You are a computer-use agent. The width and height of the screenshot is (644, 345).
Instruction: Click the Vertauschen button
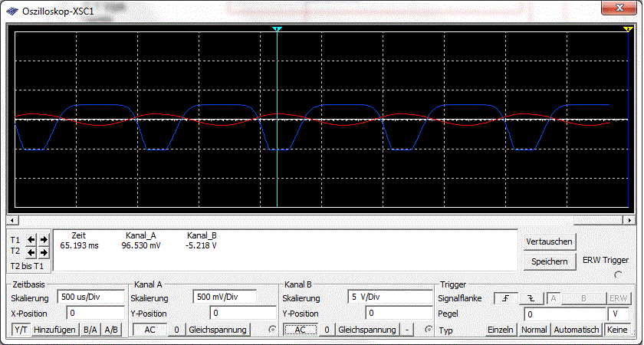pos(550,242)
